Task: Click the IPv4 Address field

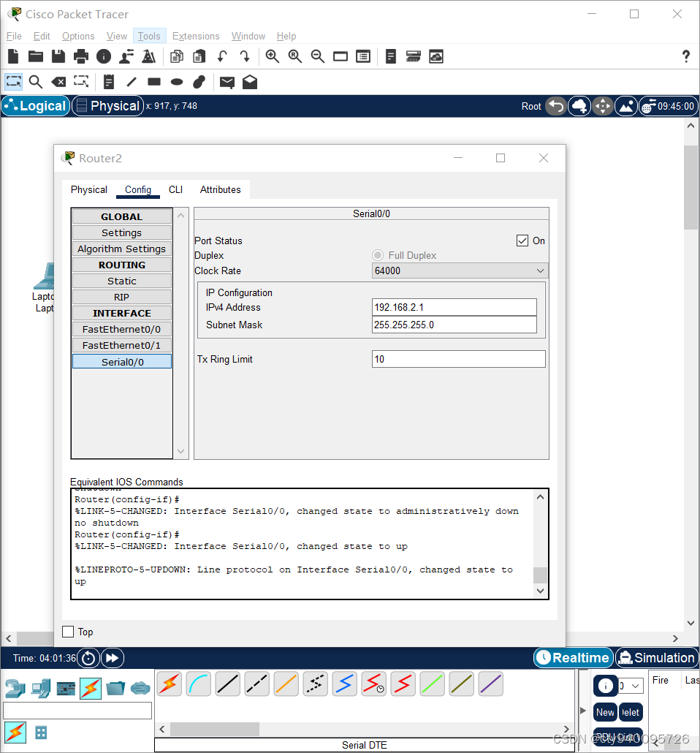Action: pyautogui.click(x=454, y=307)
